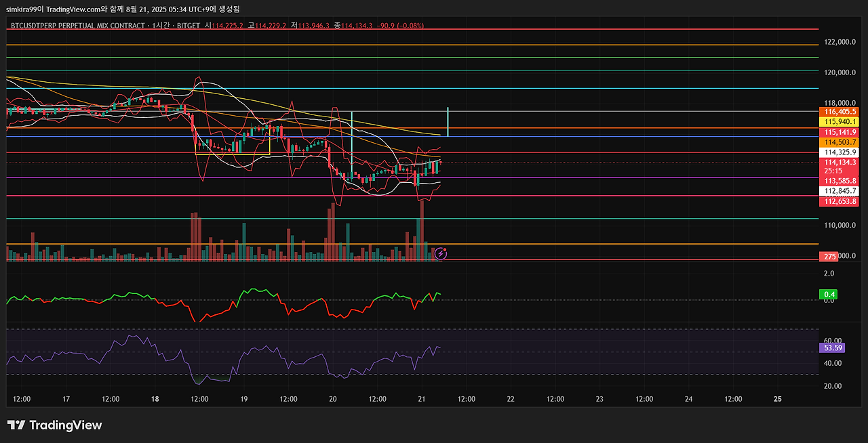Screen dimensions: 868x443
Task: Click the 120,000.0 price axis label
Action: pyautogui.click(x=840, y=72)
